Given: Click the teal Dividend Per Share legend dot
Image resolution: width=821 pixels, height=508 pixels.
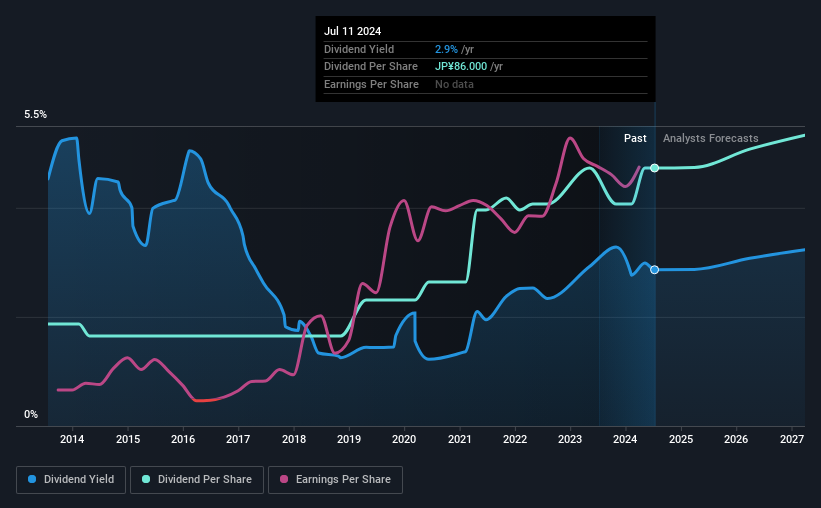Looking at the screenshot, I should (x=146, y=479).
